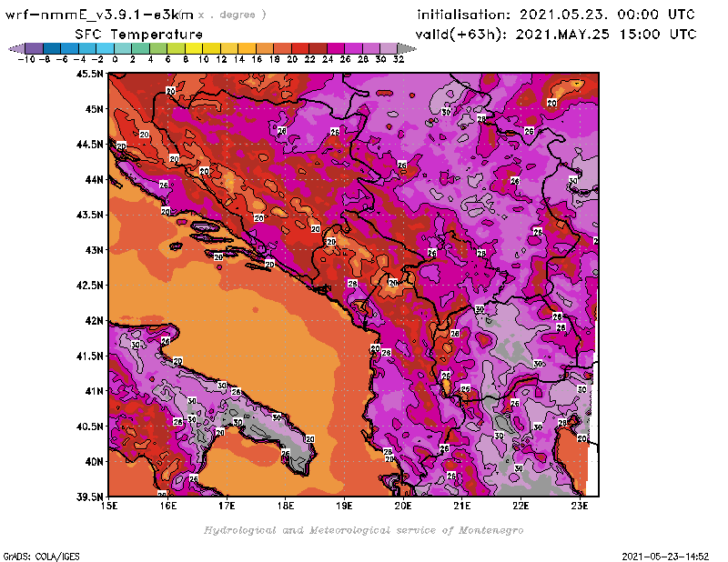Click the dark red swatch between 22 and 24
The image size is (728, 562).
click(x=318, y=48)
